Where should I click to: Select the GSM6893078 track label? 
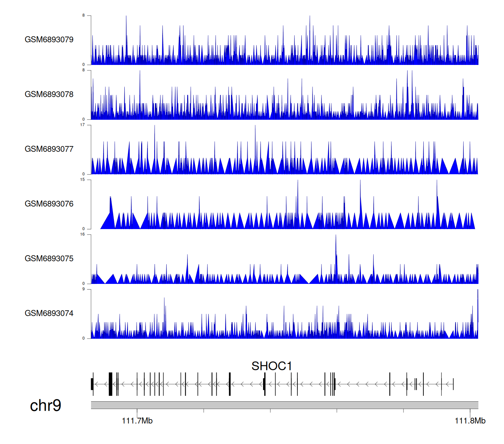click(x=49, y=95)
